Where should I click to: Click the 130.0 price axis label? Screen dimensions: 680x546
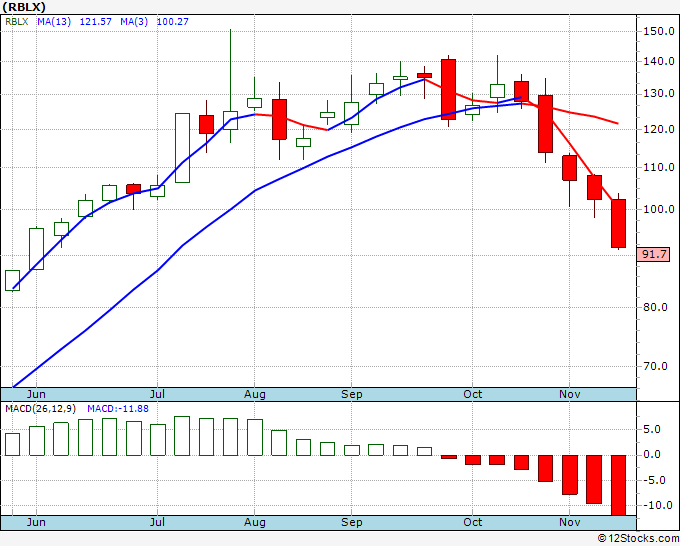tap(659, 94)
